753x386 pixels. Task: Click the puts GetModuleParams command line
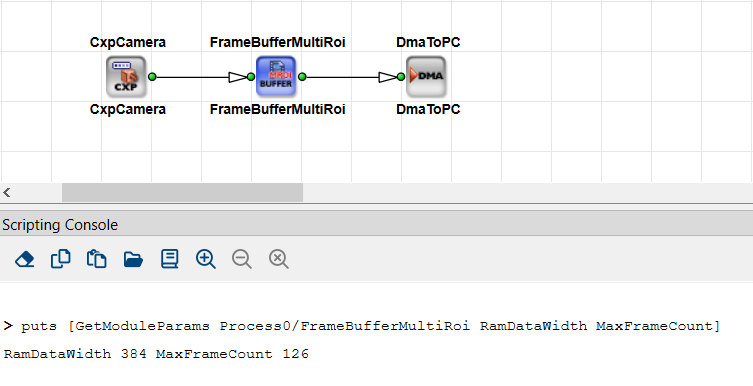[x=362, y=326]
